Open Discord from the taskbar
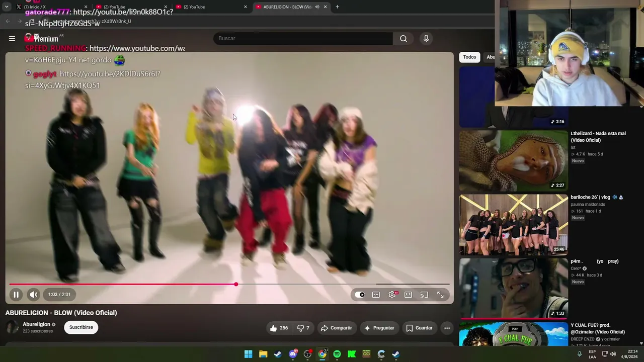The width and height of the screenshot is (644, 362). (x=293, y=354)
